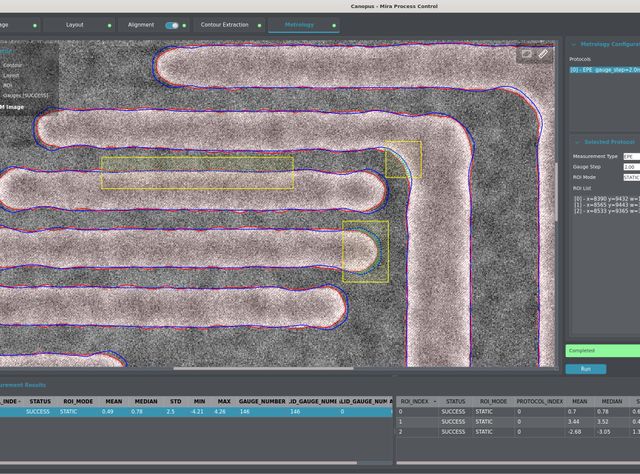The height and width of the screenshot is (474, 640).
Task: Toggle Gauges overlay visibility in legend
Action: coord(25,96)
